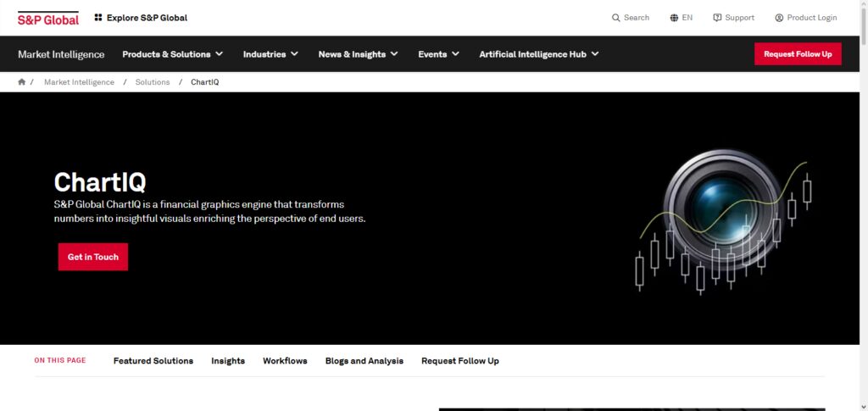Click the red Request Follow Up button
Image resolution: width=868 pixels, height=411 pixels.
(798, 53)
